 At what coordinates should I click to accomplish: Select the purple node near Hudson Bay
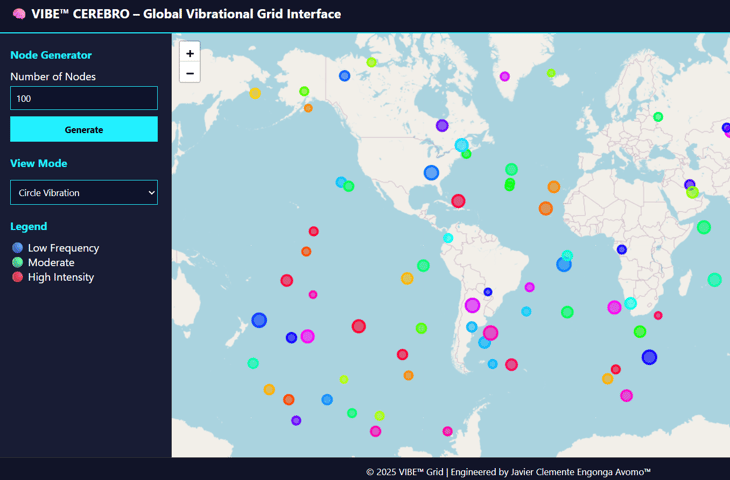pos(442,125)
